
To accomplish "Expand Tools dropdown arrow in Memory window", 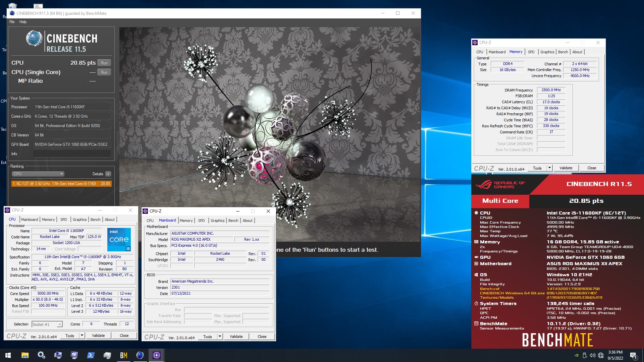I will click(x=549, y=168).
